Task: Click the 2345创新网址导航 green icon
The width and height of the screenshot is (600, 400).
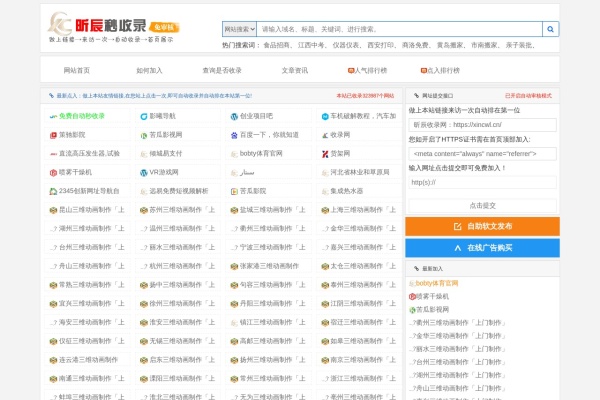Action: (53, 191)
